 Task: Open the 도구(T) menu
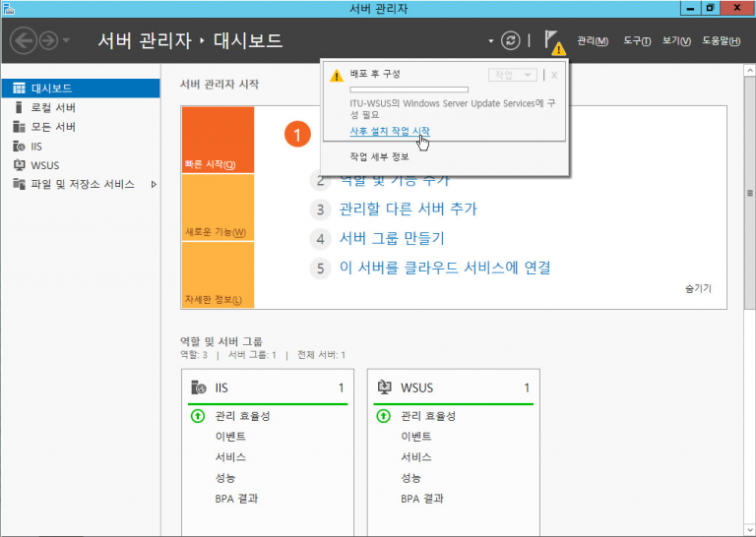pos(637,41)
